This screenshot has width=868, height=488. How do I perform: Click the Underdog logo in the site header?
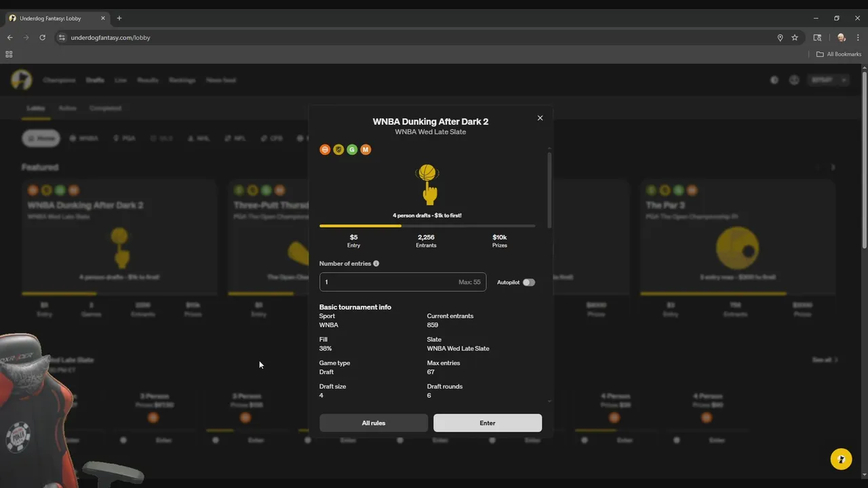[22, 80]
